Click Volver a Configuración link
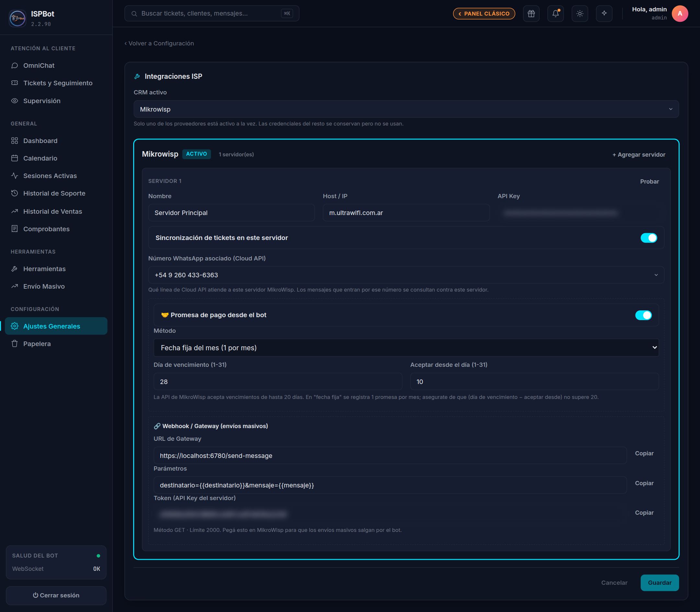The image size is (700, 612). 159,43
